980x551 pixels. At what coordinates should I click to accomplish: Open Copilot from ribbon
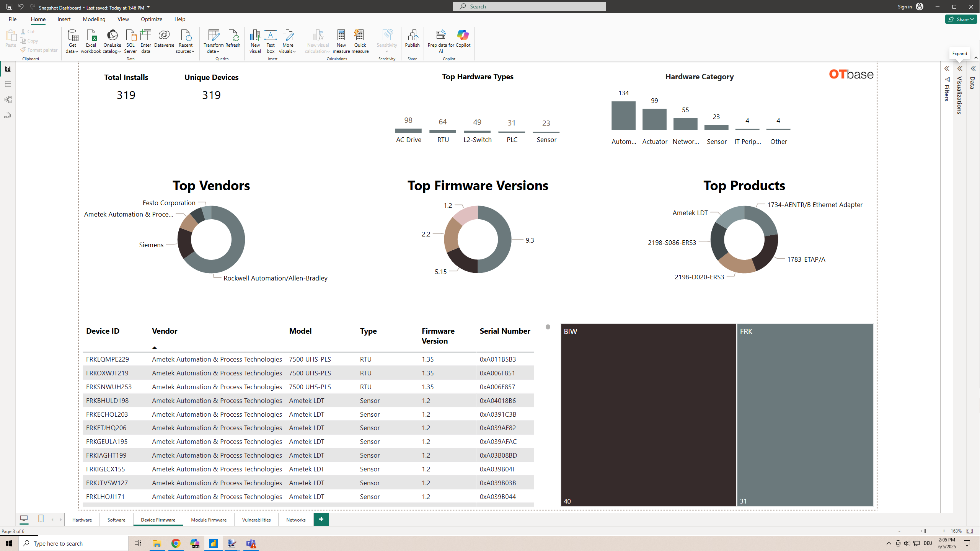463,39
